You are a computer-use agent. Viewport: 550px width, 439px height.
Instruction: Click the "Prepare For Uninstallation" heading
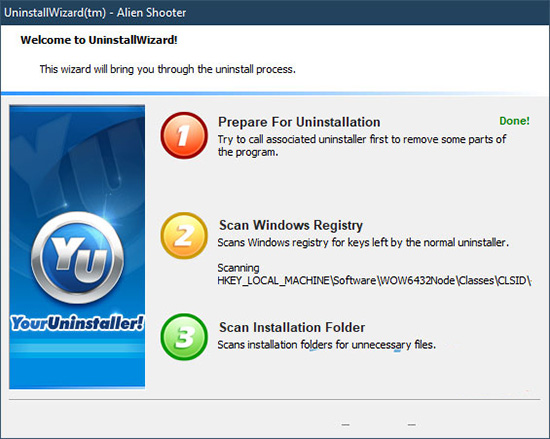pos(299,122)
